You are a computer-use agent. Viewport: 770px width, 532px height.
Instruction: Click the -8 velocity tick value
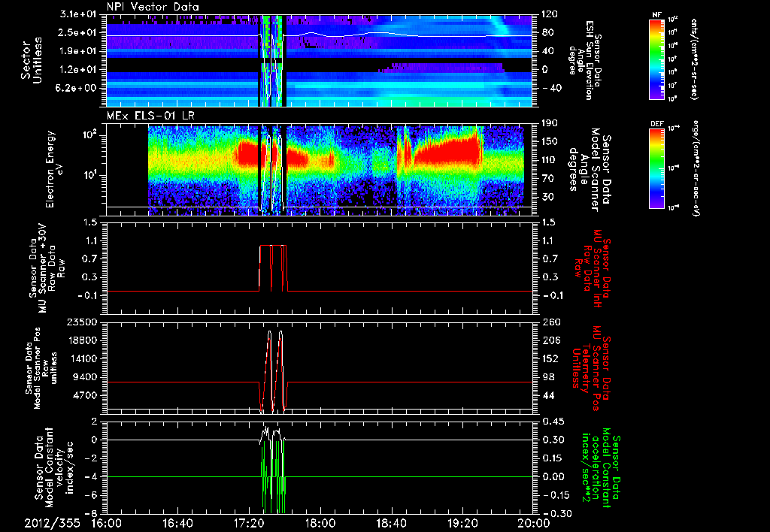(91, 513)
